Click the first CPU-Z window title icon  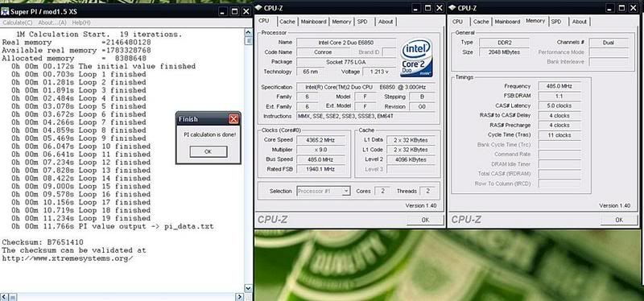(258, 8)
